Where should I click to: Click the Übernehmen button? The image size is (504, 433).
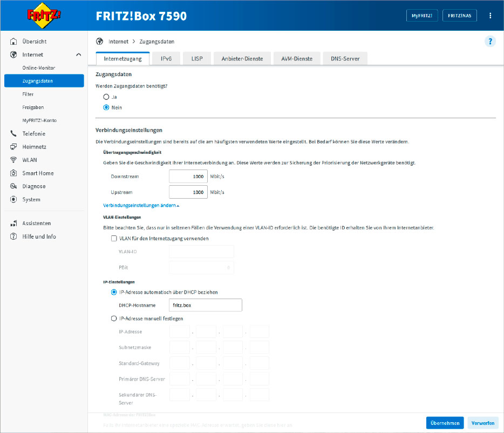tap(445, 423)
